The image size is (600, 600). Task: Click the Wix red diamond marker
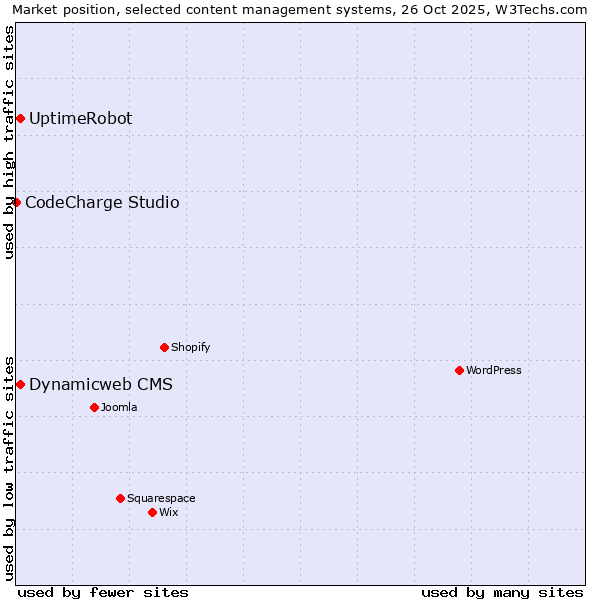coord(152,513)
